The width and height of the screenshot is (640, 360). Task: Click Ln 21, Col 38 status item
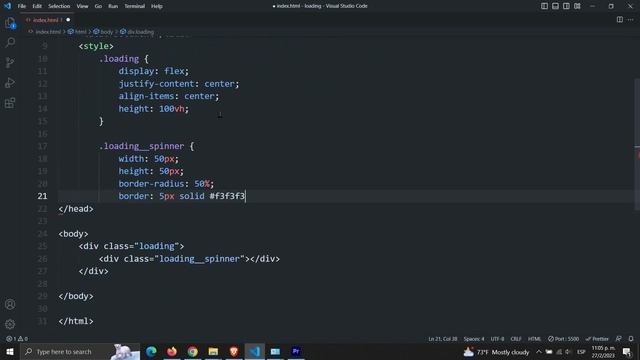coord(442,339)
